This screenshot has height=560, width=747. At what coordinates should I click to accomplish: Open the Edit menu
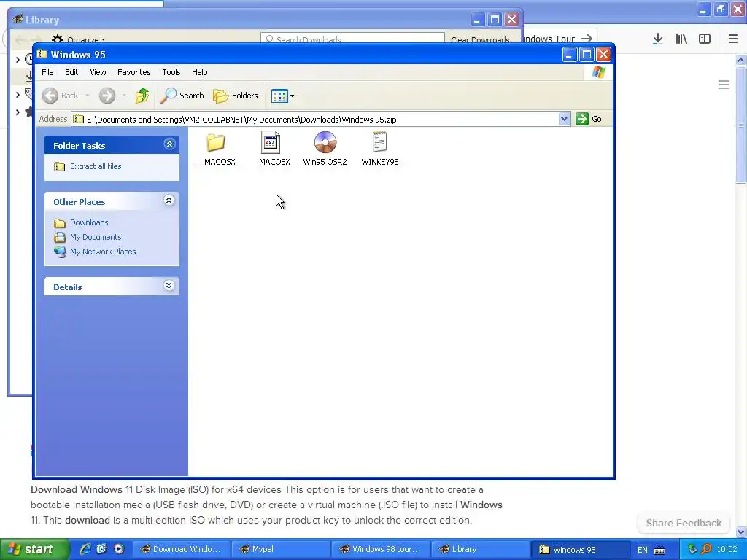coord(71,72)
